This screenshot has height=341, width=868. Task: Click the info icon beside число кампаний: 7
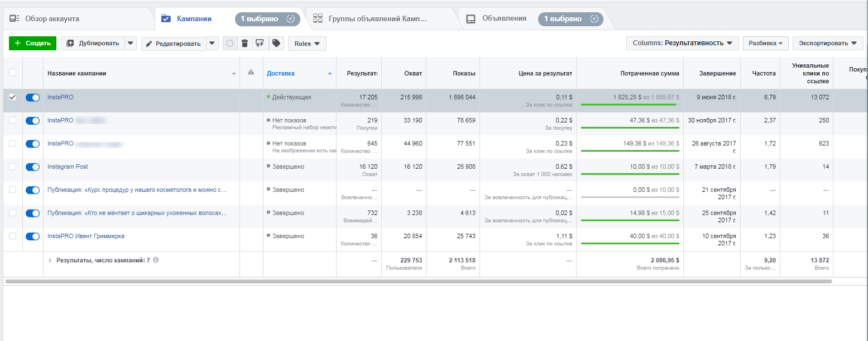[x=156, y=260]
